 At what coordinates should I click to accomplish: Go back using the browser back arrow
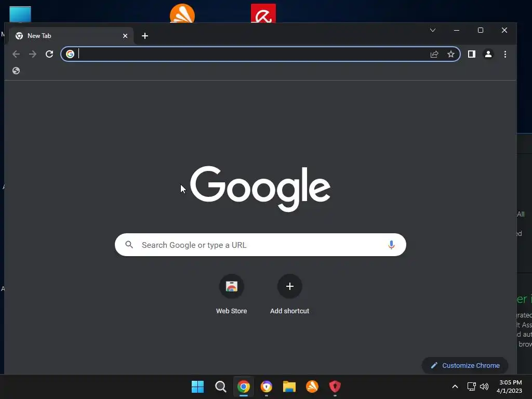[16, 54]
